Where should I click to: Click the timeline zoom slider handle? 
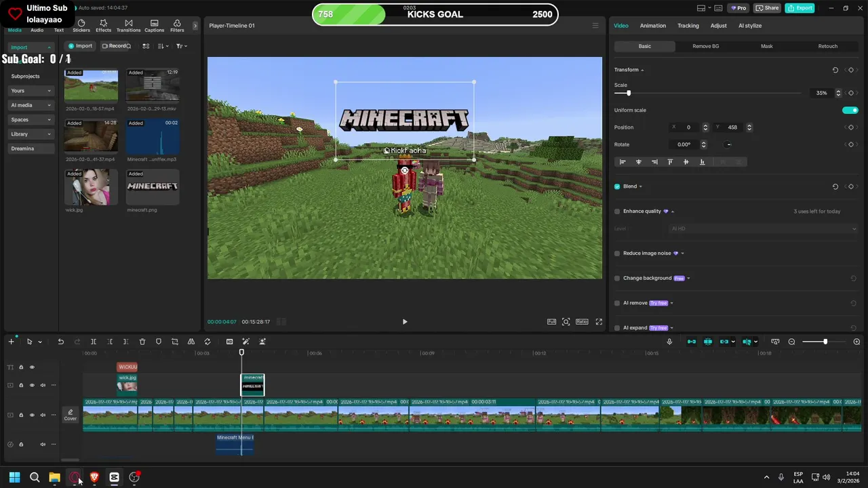point(825,342)
